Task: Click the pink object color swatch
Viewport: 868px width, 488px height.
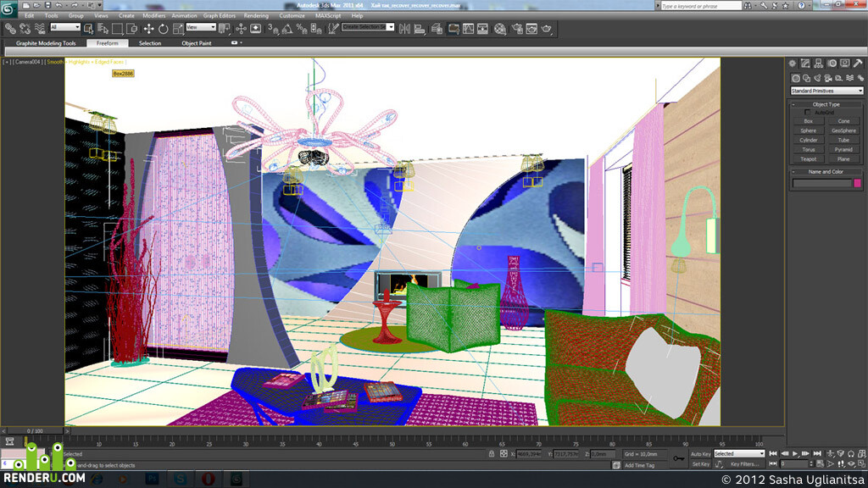Action: pos(858,183)
